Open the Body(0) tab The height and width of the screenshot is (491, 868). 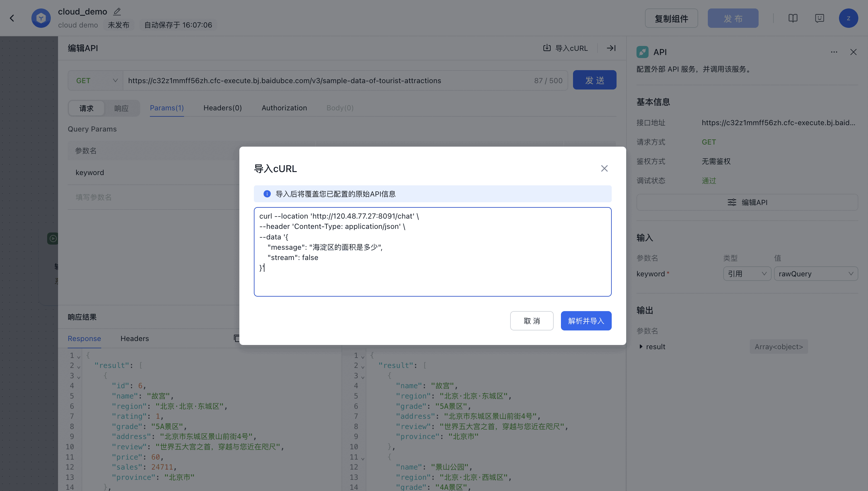click(340, 108)
